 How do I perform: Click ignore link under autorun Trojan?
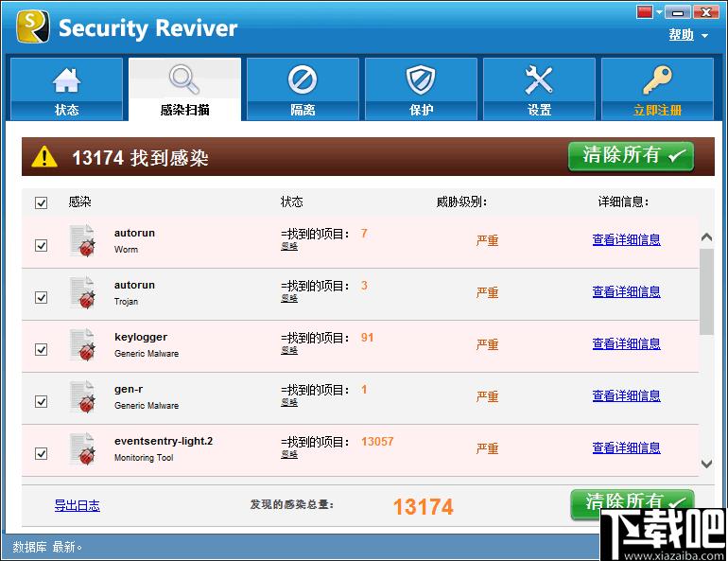click(x=289, y=298)
